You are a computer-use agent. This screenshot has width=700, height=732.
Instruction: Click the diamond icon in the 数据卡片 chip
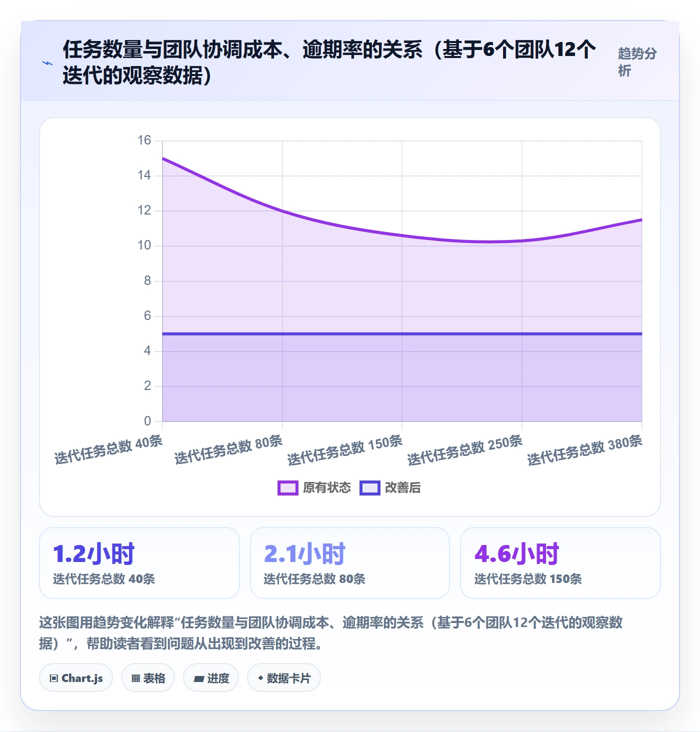click(x=260, y=678)
